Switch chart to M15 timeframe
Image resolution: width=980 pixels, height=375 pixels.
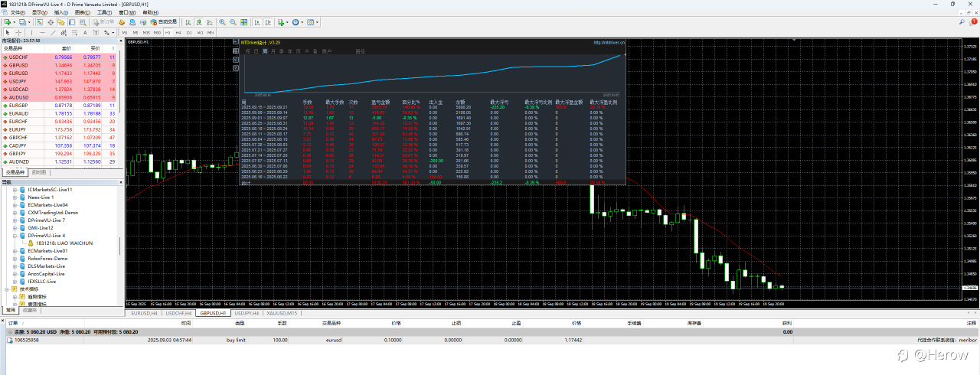[x=145, y=33]
